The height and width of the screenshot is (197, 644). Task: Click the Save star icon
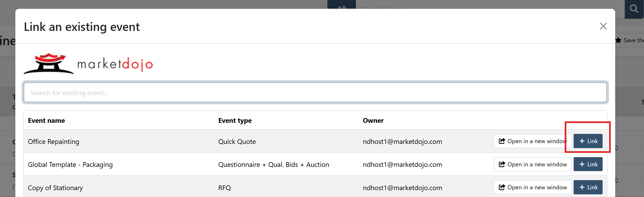click(x=618, y=40)
